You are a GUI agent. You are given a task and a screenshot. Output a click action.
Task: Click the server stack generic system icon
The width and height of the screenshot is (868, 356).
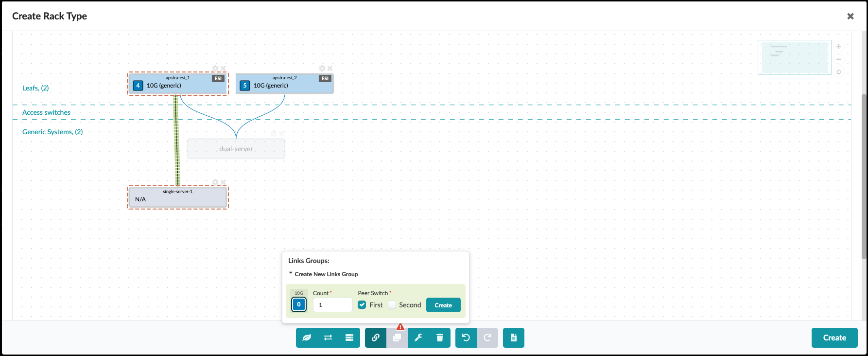pyautogui.click(x=349, y=338)
